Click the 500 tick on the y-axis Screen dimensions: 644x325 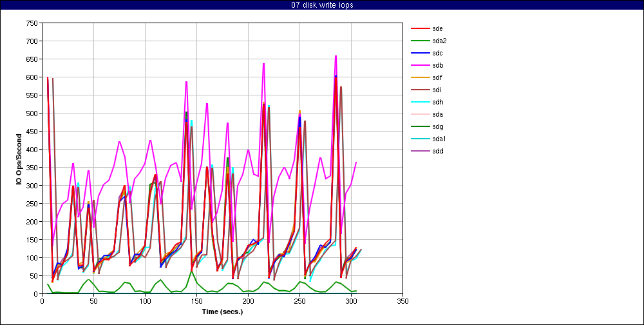click(30, 113)
